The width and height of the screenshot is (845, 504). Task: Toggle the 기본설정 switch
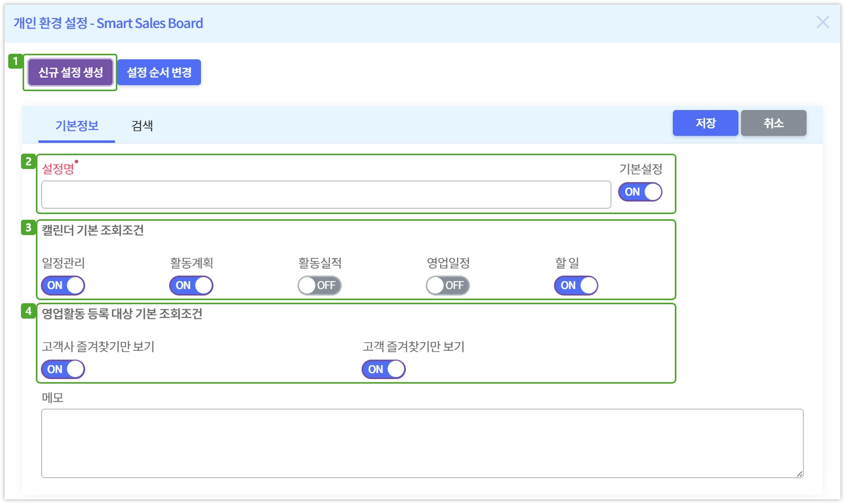click(640, 192)
